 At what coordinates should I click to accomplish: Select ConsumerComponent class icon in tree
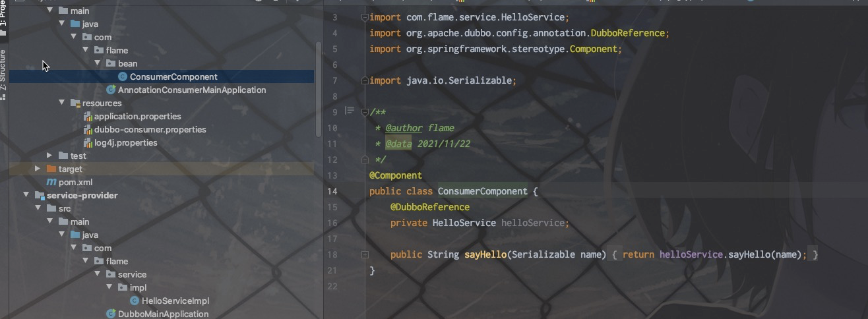tap(123, 76)
